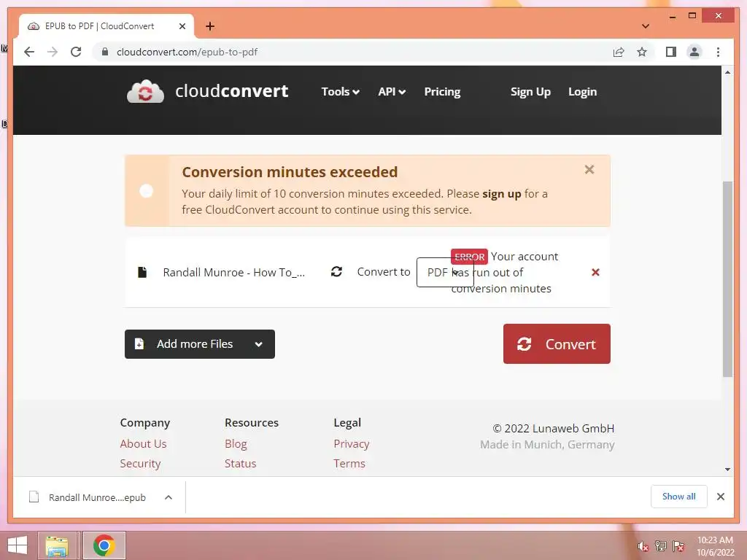Click Show all downloads

pyautogui.click(x=679, y=496)
